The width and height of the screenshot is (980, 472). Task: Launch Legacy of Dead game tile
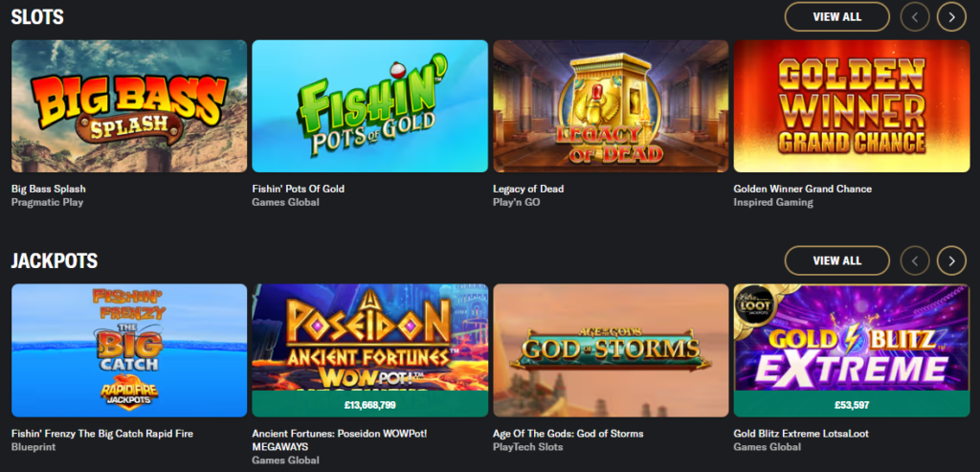611,106
